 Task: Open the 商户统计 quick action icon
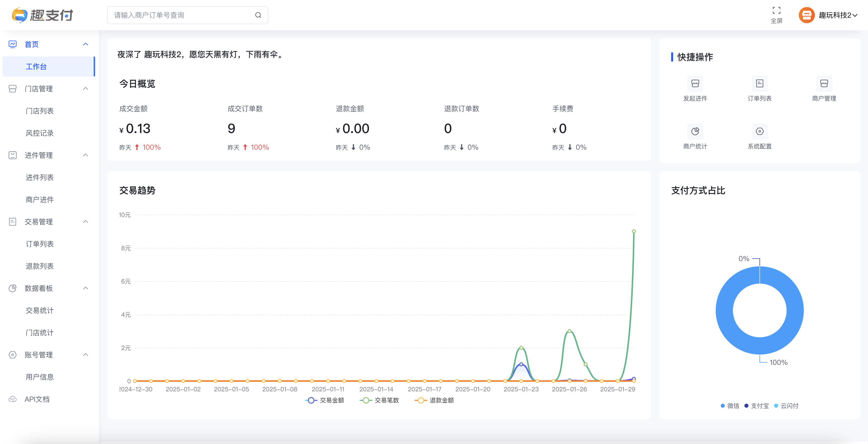pos(695,131)
